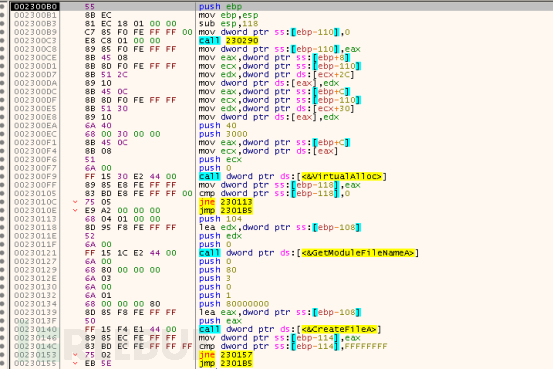Click the jump arrow beside bytes EB 5E
This screenshot has height=369, width=554.
click(x=75, y=363)
